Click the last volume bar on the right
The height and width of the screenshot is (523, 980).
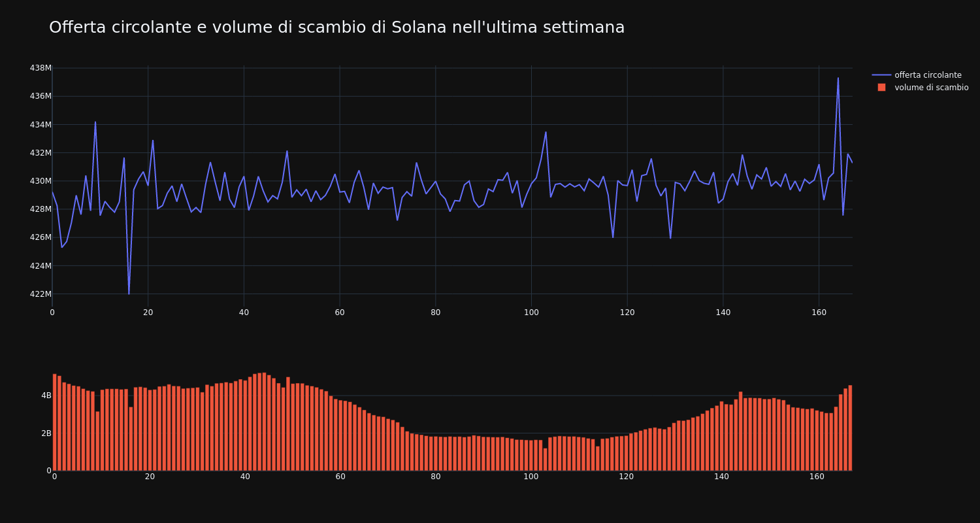(x=850, y=428)
